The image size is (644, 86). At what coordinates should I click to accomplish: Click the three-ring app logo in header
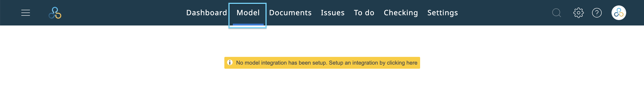[x=55, y=13]
